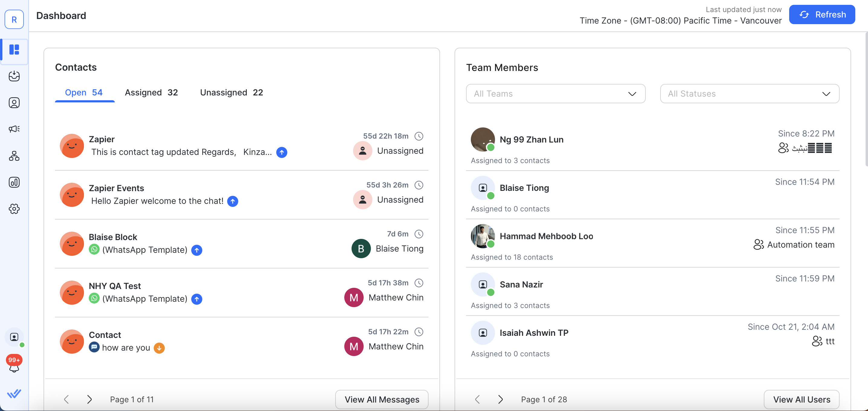Click the Dashboard icon in sidebar
Viewport: 868px width, 411px height.
14,50
